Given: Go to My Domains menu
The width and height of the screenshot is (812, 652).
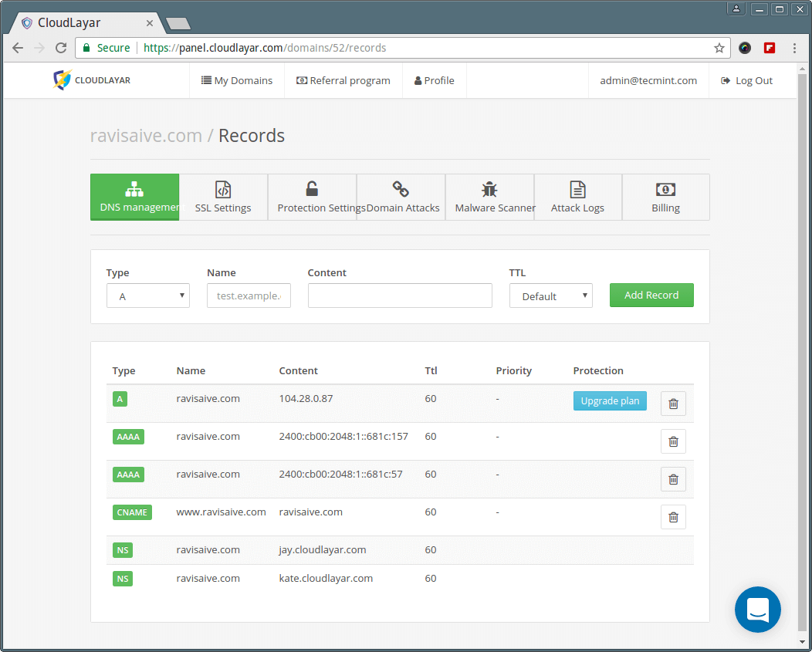Looking at the screenshot, I should pos(237,80).
